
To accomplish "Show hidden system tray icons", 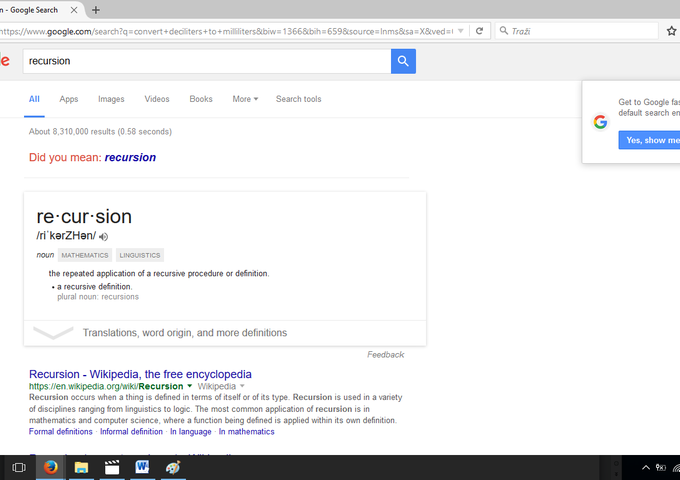I will [645, 467].
